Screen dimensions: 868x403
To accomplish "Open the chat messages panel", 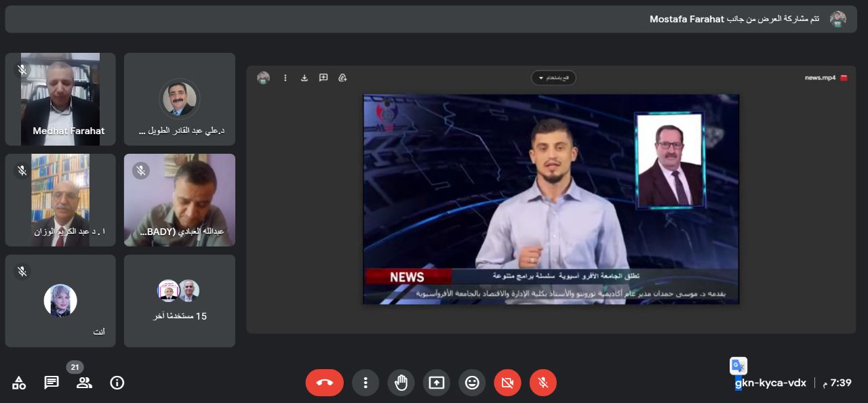I will click(52, 383).
